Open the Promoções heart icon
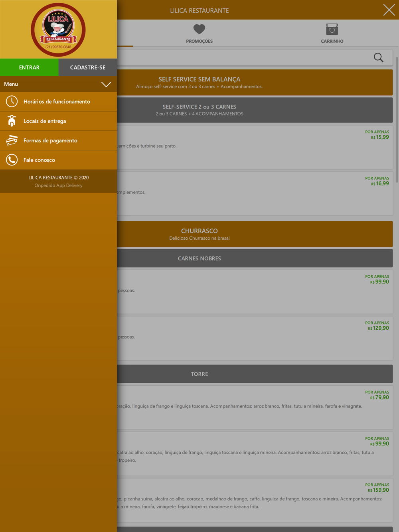Image resolution: width=399 pixels, height=532 pixels. click(x=199, y=29)
